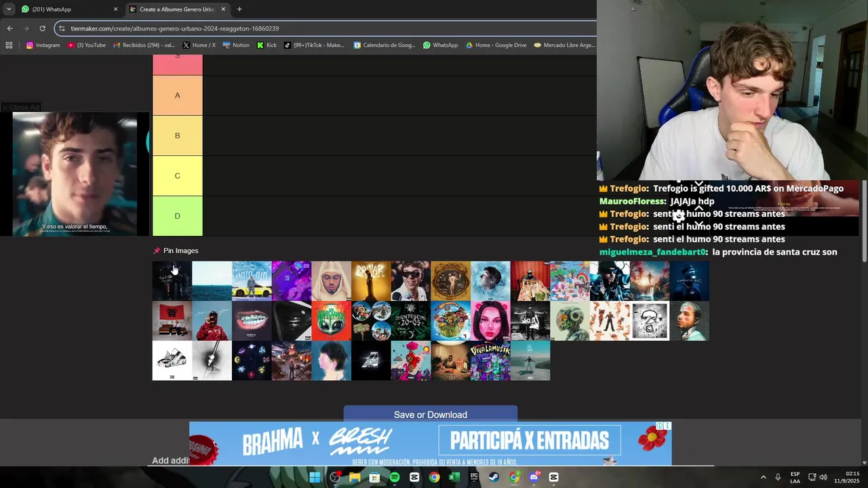The width and height of the screenshot is (868, 488).
Task: Open Spotify from the taskbar
Action: (x=395, y=477)
